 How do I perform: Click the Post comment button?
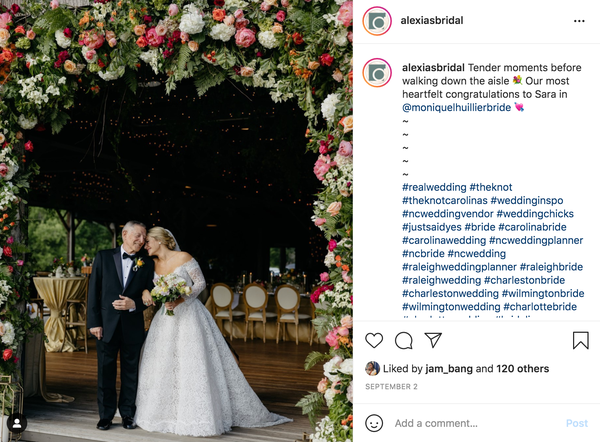pos(577,423)
